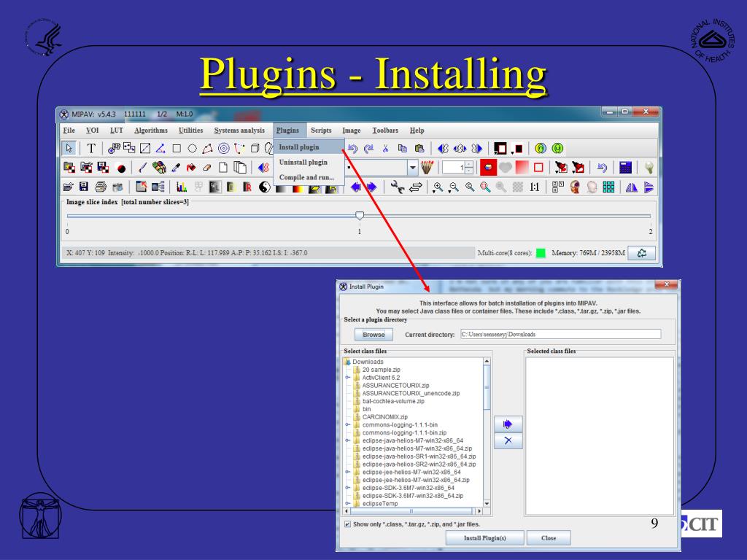Expand eclipse-jee-helios-M7-win32-x86_64 folder node

(348, 472)
